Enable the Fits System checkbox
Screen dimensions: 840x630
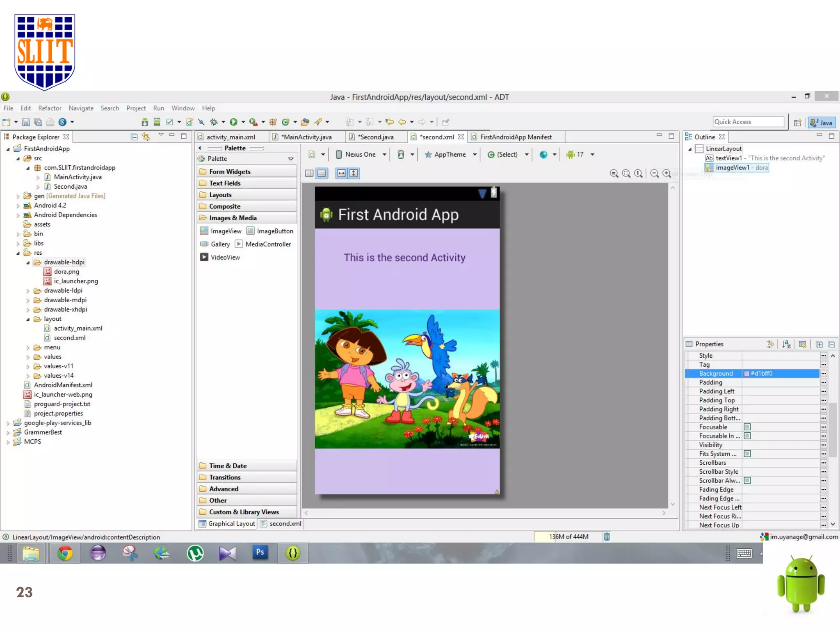tap(747, 454)
